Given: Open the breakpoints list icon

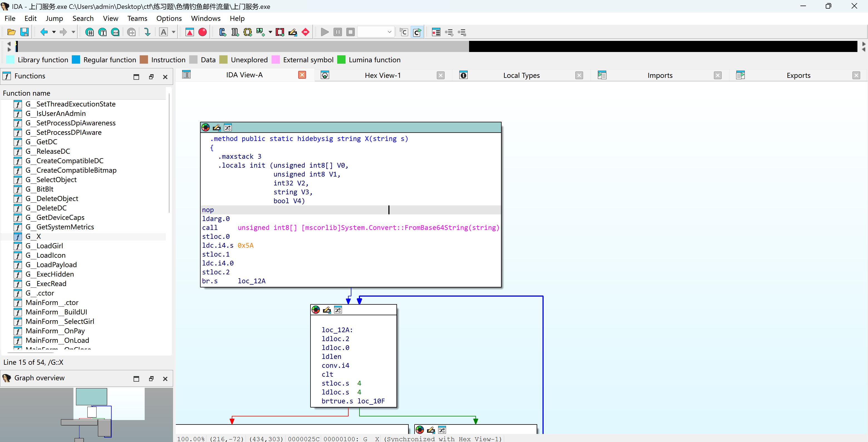Looking at the screenshot, I should pyautogui.click(x=436, y=32).
